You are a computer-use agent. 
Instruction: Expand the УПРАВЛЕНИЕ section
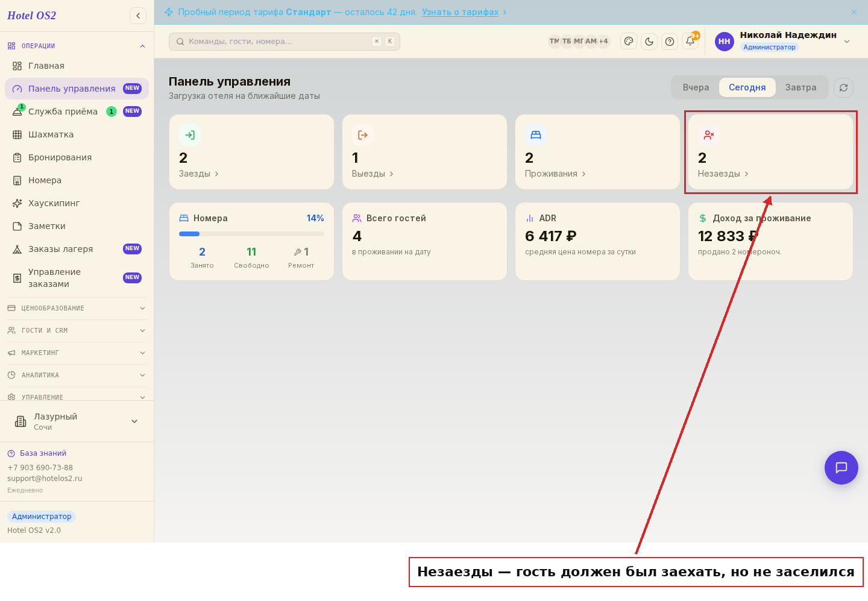(77, 397)
